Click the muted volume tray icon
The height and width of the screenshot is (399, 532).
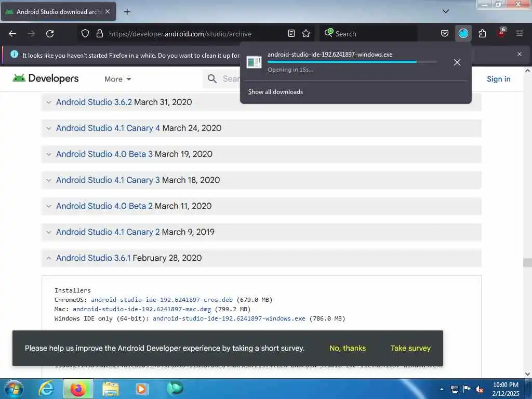pos(480,389)
